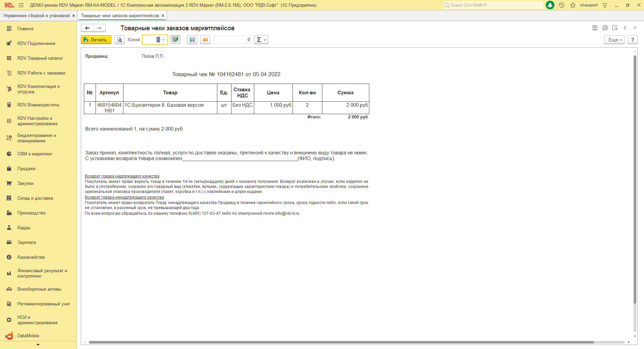
Task: Click the help question mark button
Action: click(x=633, y=40)
